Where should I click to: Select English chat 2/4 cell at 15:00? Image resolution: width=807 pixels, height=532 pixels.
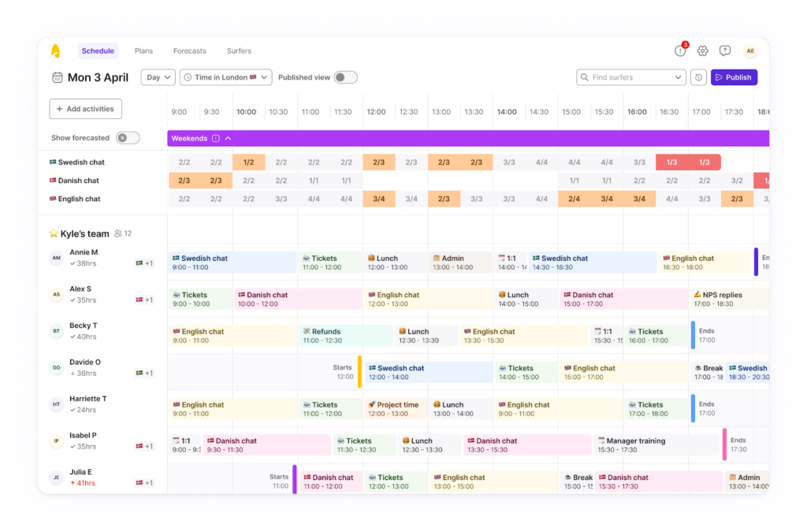575,199
